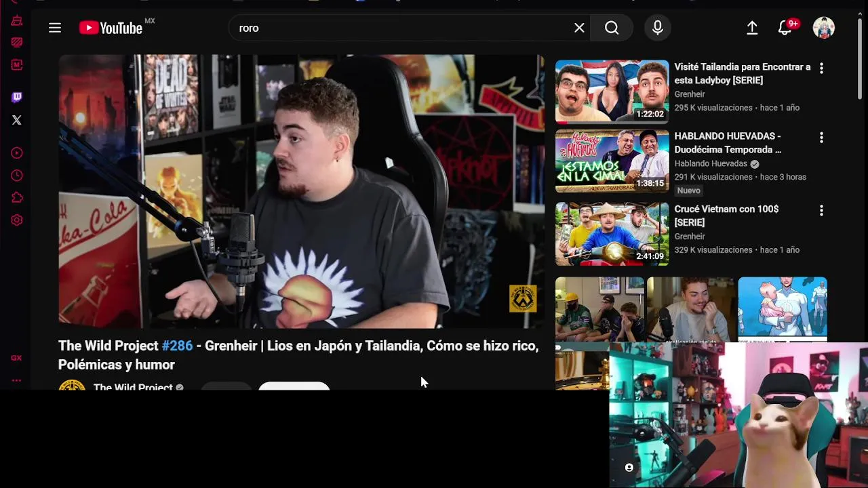Open title 'HABLANDO HUEVADAS - Duodécima Temporada'

[728, 142]
